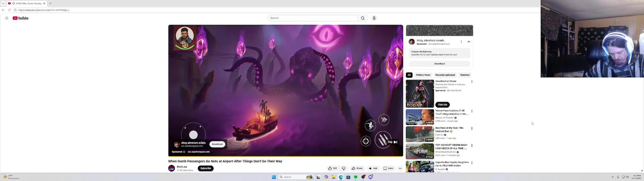Screen dimensions: 644x181
Task: Open the MU Dark Epoch ad thumbnail
Action: click(x=420, y=94)
